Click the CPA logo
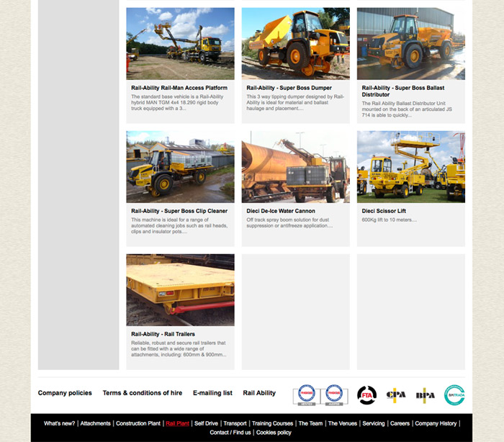This screenshot has width=504, height=442. coord(396,395)
